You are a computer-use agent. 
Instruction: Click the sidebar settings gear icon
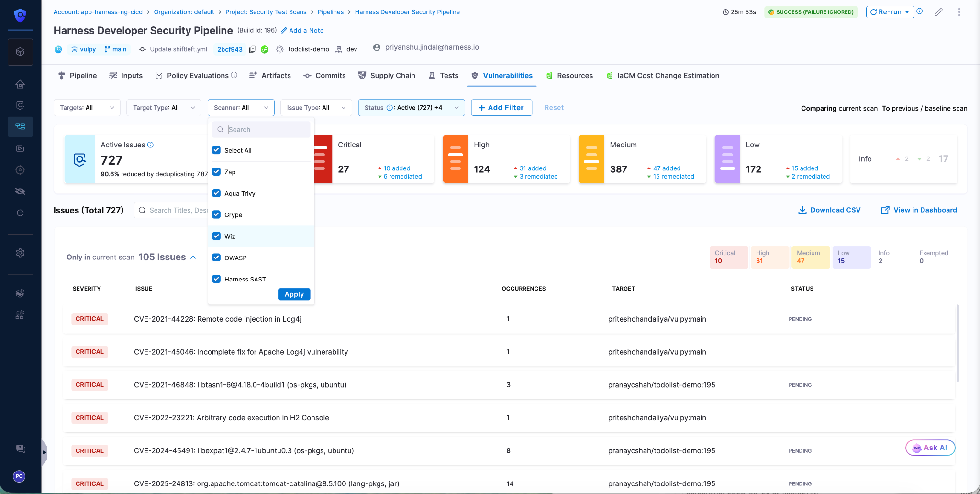20,253
